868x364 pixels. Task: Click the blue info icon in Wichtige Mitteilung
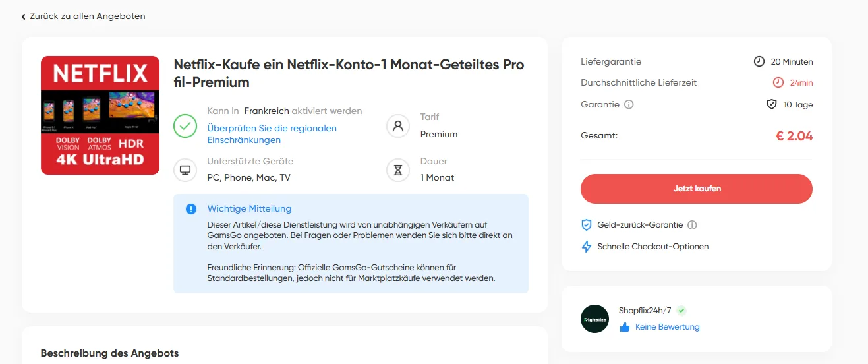click(191, 209)
